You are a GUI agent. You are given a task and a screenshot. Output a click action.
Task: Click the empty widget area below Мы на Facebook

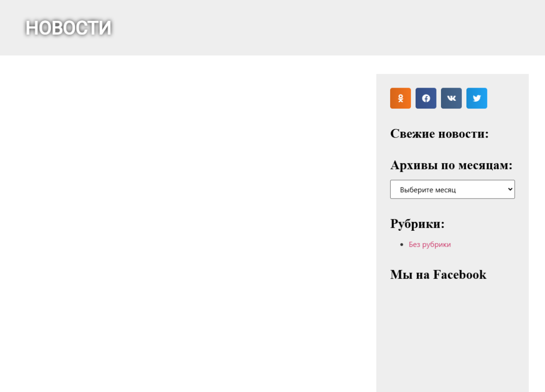(452, 336)
